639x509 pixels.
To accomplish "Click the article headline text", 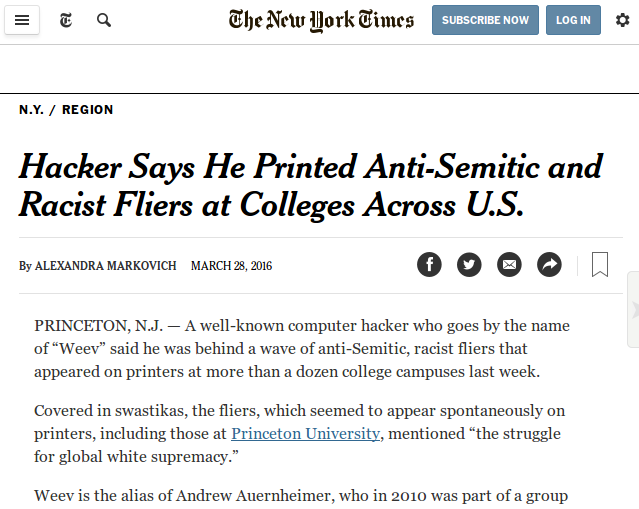I will pyautogui.click(x=310, y=185).
